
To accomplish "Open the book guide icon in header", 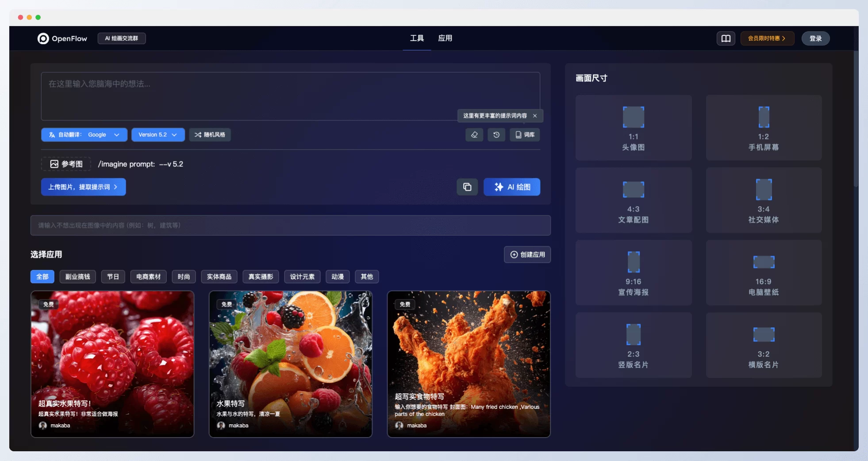I will 726,38.
